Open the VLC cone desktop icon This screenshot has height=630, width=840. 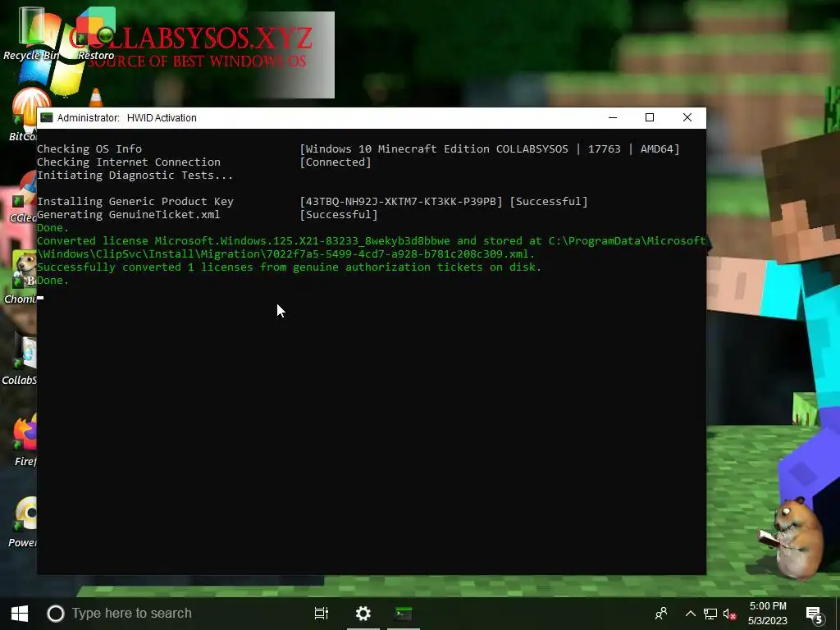click(96, 98)
